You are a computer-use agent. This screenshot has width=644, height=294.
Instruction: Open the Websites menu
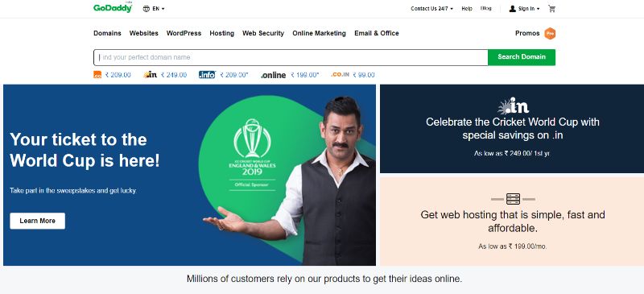point(144,33)
